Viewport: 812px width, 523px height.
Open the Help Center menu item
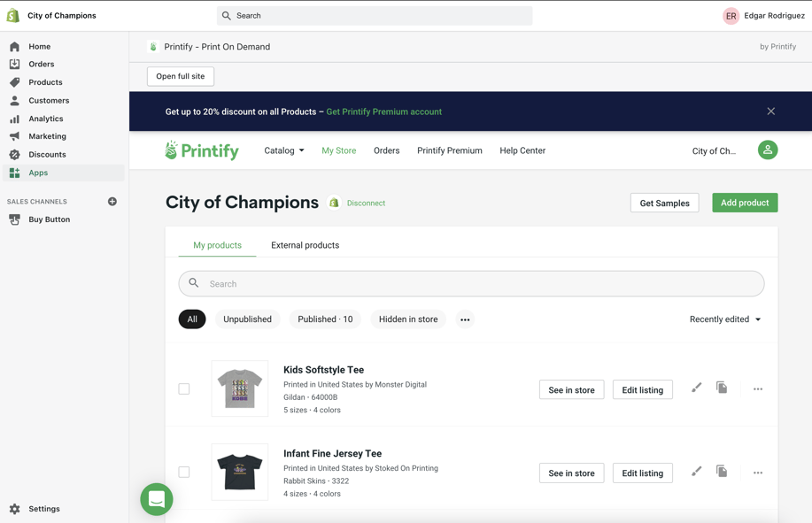tap(522, 150)
